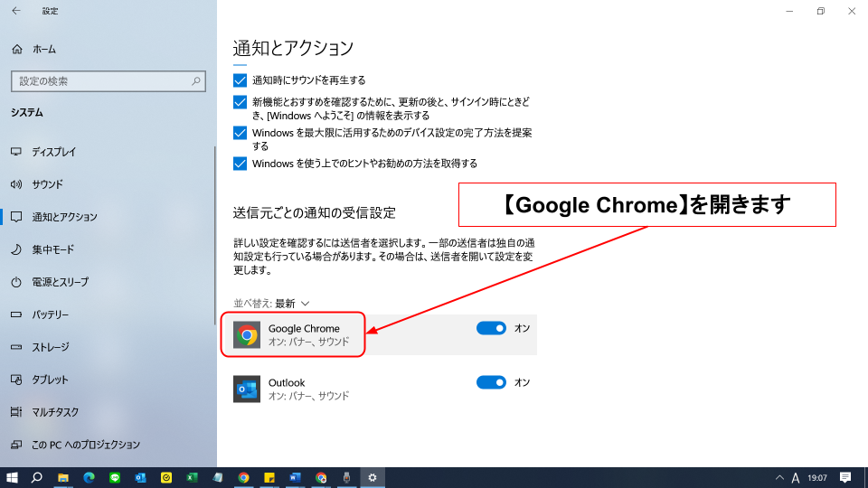The image size is (868, 488).
Task: Open the Action Center notification icon
Action: point(845,477)
